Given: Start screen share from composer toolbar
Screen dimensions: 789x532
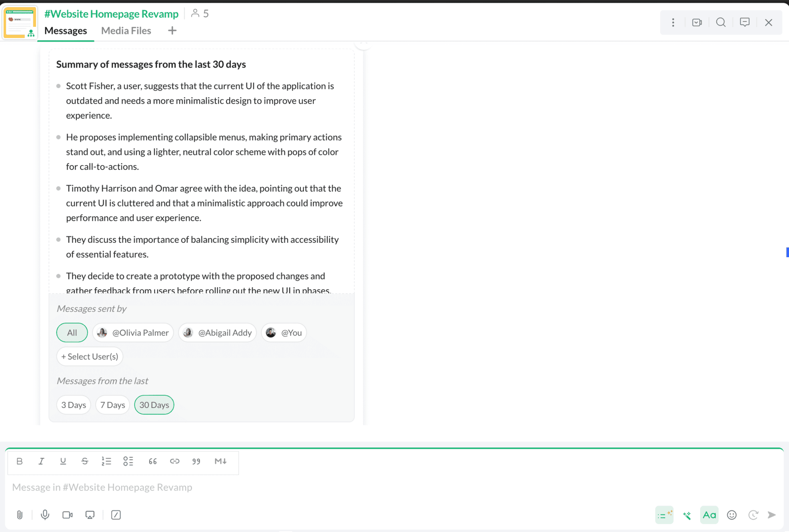Looking at the screenshot, I should 90,515.
